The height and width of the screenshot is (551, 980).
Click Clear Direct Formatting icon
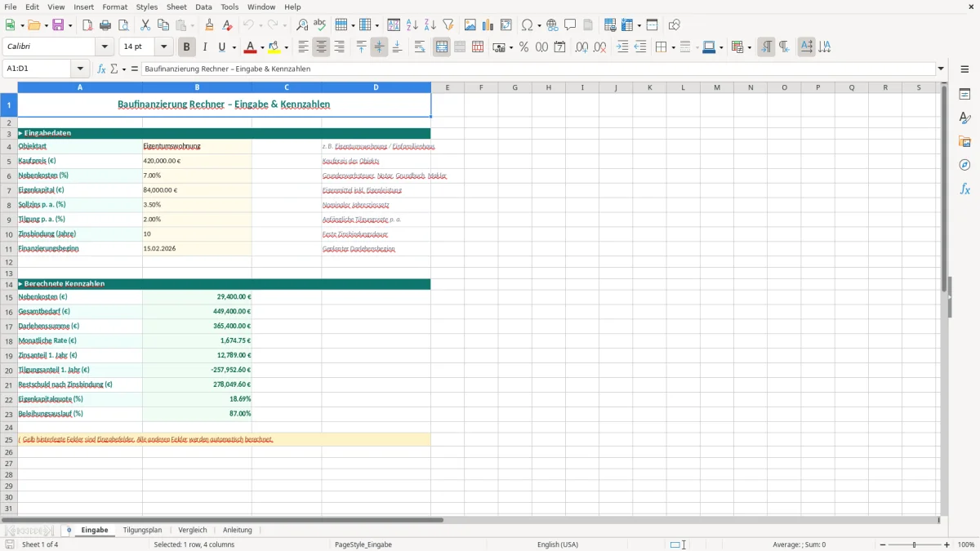click(x=228, y=25)
